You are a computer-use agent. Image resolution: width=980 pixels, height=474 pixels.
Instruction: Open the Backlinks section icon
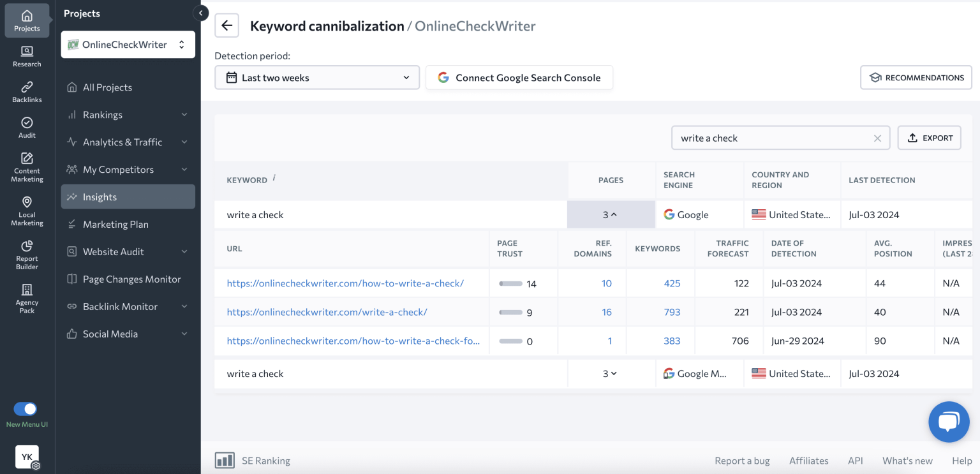tap(27, 88)
